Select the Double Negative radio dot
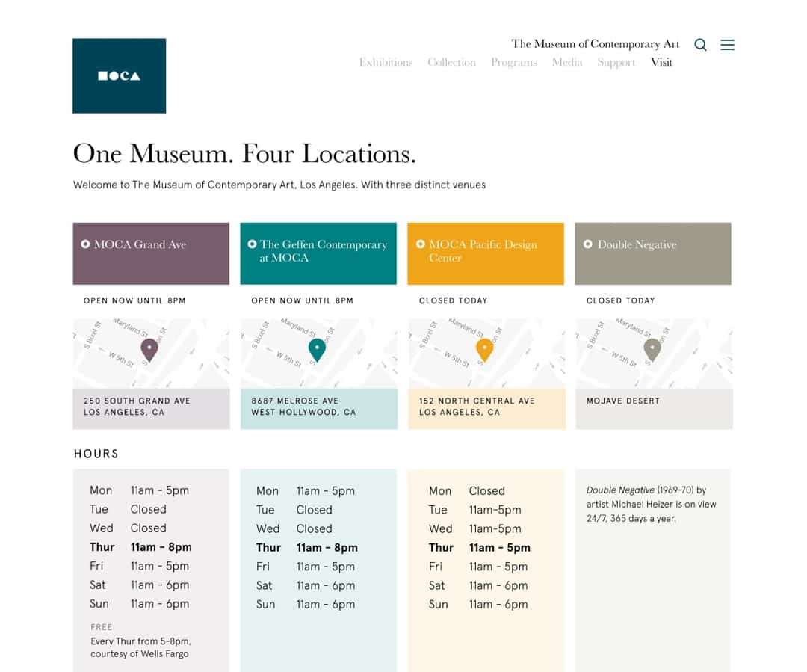The image size is (807, 672). (x=588, y=244)
